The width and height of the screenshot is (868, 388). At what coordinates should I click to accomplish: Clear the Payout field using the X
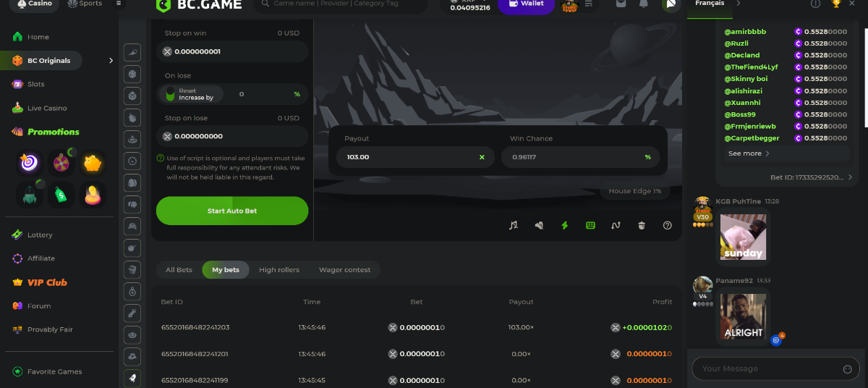[482, 157]
